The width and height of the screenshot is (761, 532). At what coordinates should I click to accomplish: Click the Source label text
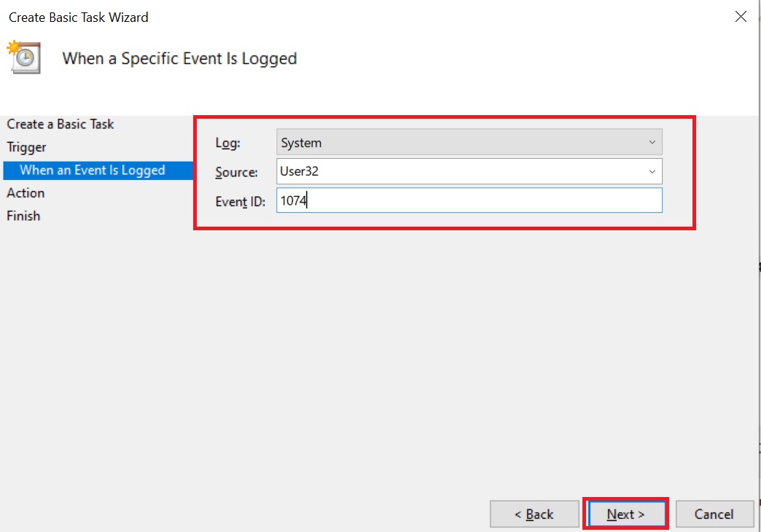coord(238,172)
